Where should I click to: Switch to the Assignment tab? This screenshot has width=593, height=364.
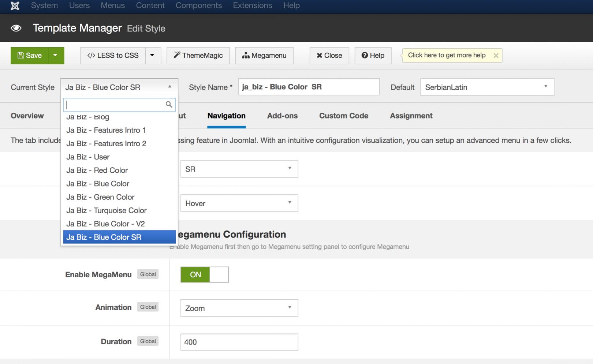click(x=411, y=116)
